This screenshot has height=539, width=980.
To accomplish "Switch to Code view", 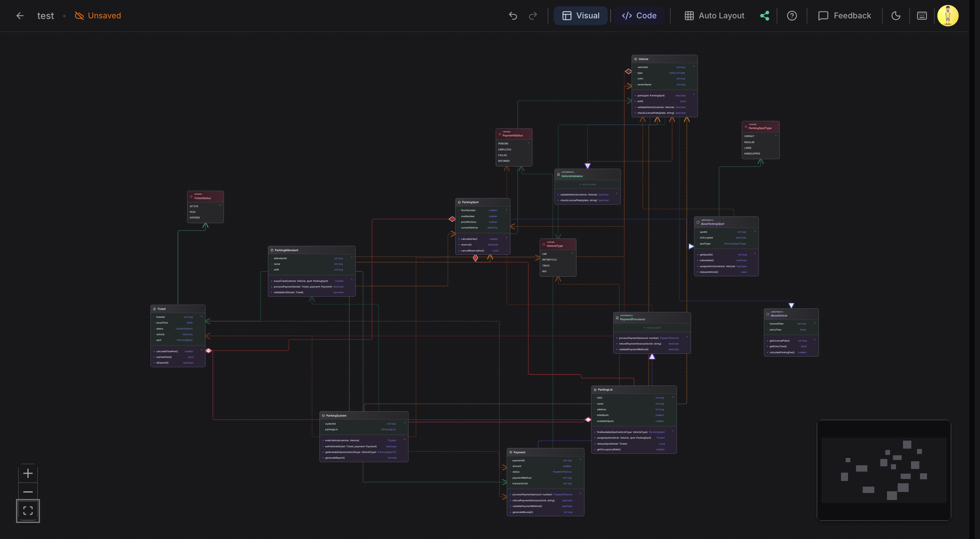I will click(639, 16).
